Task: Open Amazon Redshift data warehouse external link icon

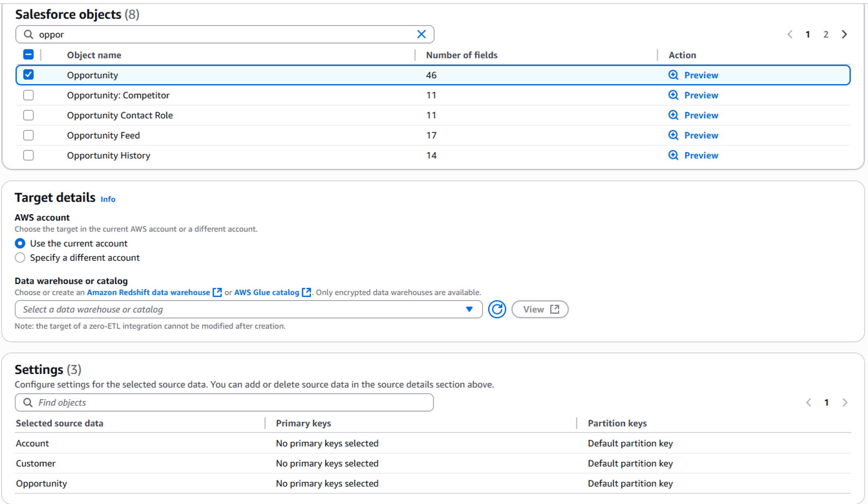Action: pyautogui.click(x=217, y=292)
